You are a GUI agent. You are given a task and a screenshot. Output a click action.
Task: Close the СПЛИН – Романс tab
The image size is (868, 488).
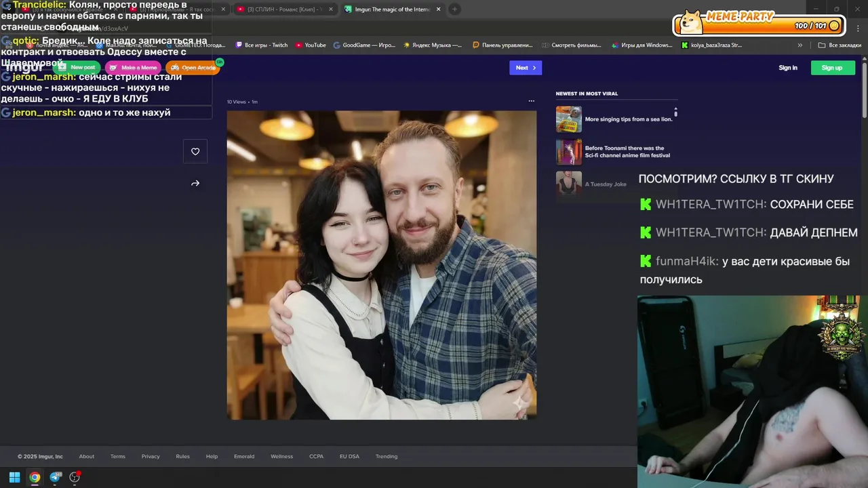[330, 9]
